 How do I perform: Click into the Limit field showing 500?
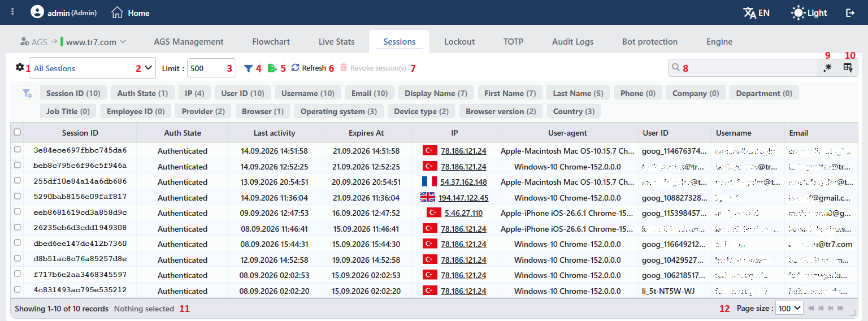point(211,68)
